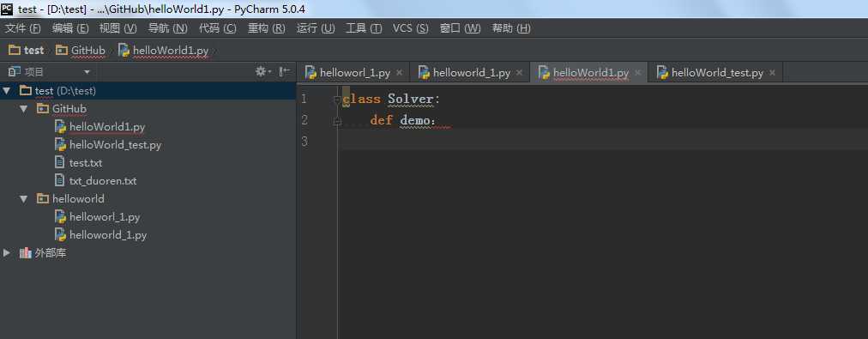Screen dimensions: 868x339
Task: Click the test breadcrumb in navigation bar
Action: 27,51
